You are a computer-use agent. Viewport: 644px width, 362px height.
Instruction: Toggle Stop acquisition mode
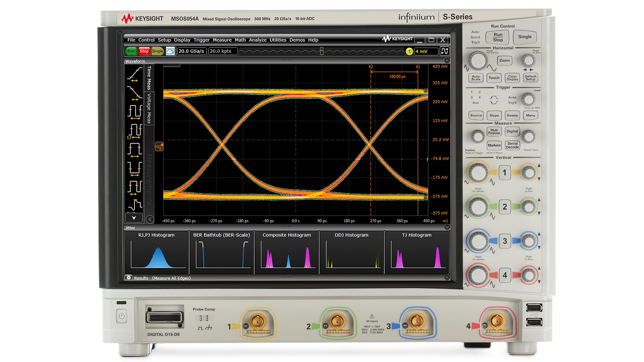tap(144, 51)
